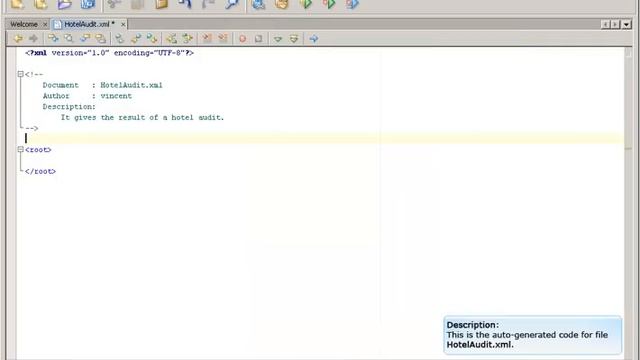The height and width of the screenshot is (360, 640).
Task: Click the 'Author : vincent' comment line
Action: point(87,96)
